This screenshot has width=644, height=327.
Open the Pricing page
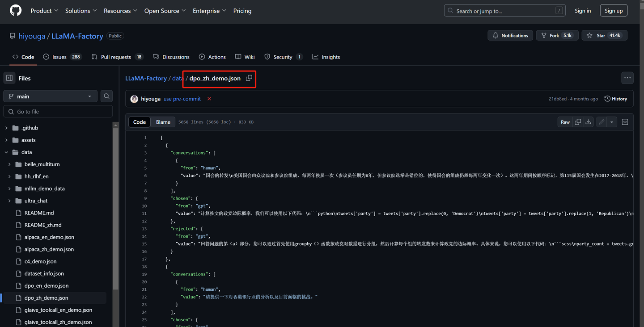pos(242,11)
